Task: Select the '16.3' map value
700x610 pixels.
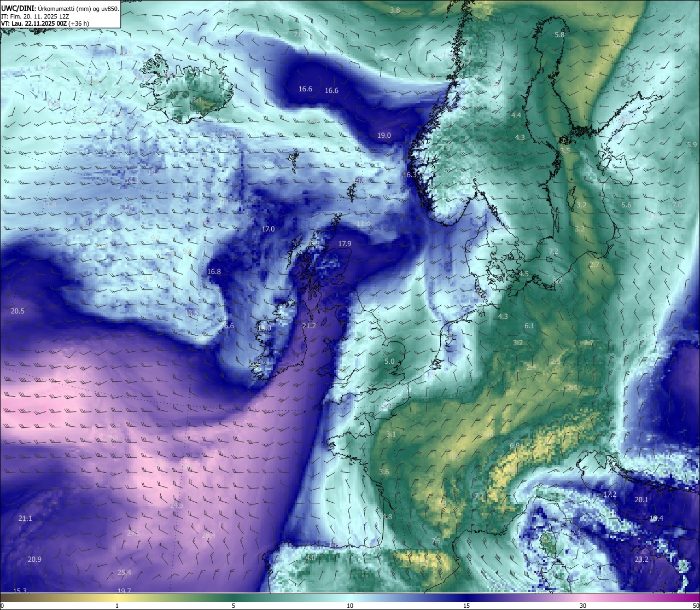Action: (x=410, y=175)
